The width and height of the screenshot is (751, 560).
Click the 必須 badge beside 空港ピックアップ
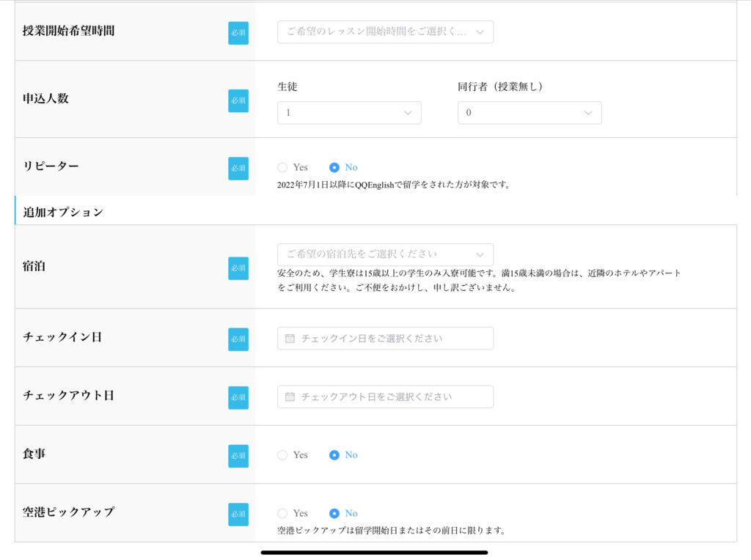click(x=238, y=515)
